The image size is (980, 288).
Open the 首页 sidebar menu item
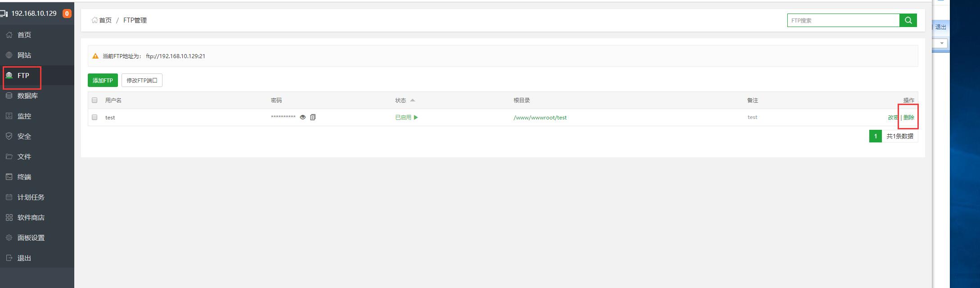coord(37,35)
